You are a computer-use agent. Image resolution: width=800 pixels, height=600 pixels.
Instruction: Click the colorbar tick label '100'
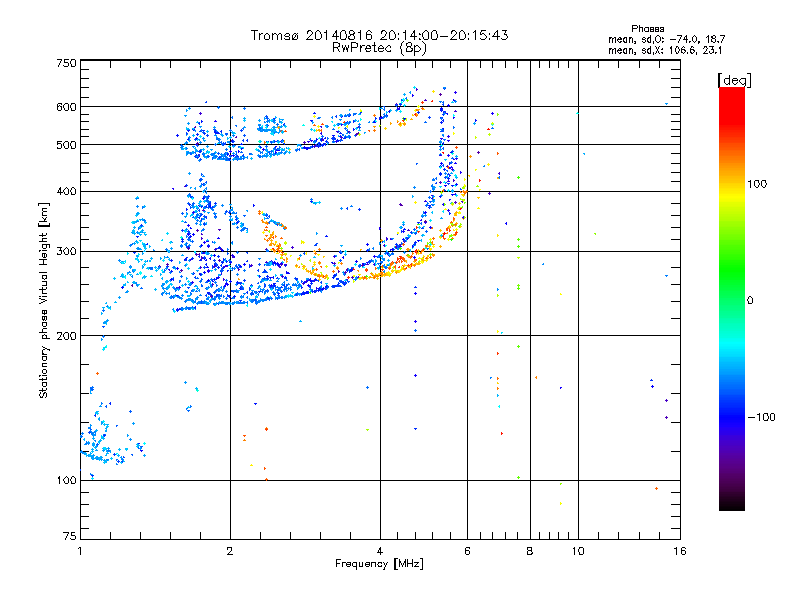point(757,184)
